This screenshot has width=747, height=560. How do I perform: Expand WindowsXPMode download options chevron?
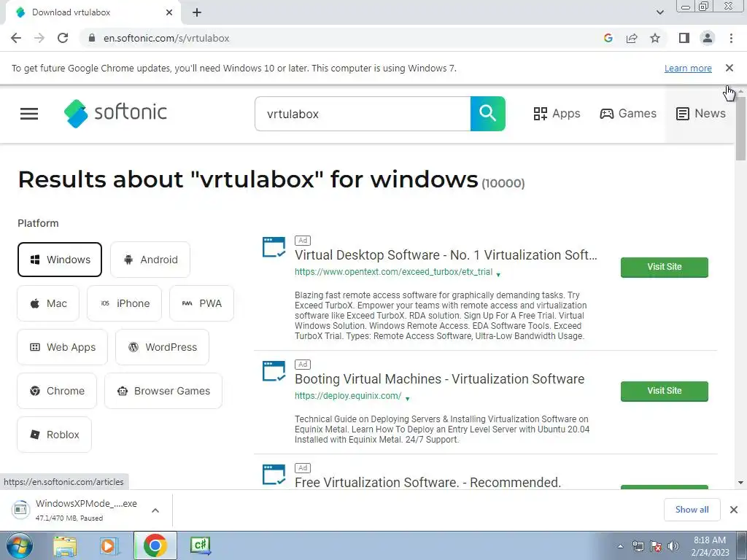[155, 510]
